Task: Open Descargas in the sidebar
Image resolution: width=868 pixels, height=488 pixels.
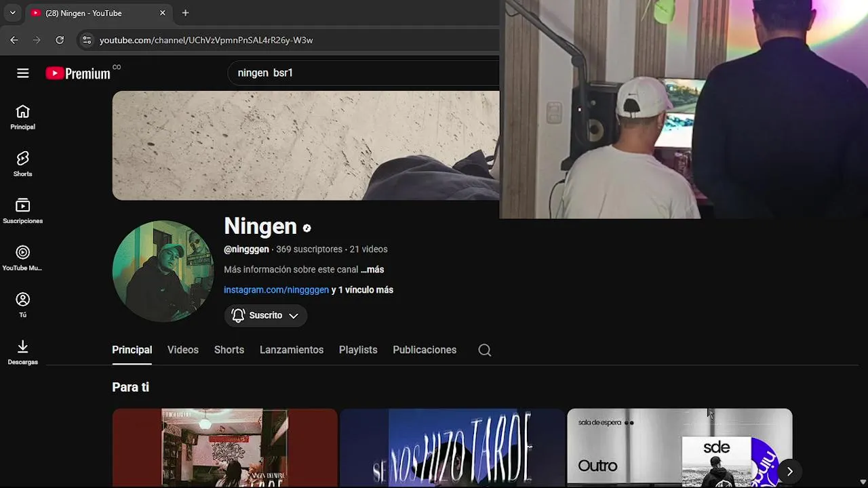Action: (x=22, y=352)
